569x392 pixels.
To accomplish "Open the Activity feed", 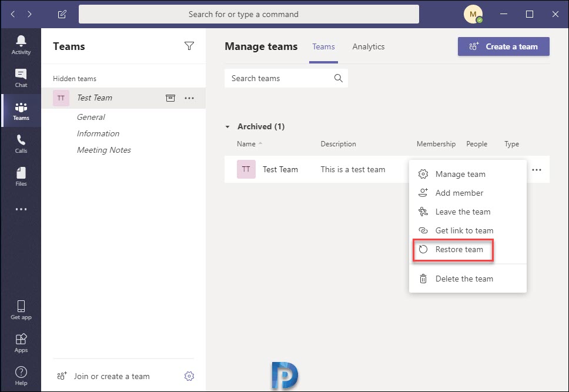I will [x=21, y=45].
